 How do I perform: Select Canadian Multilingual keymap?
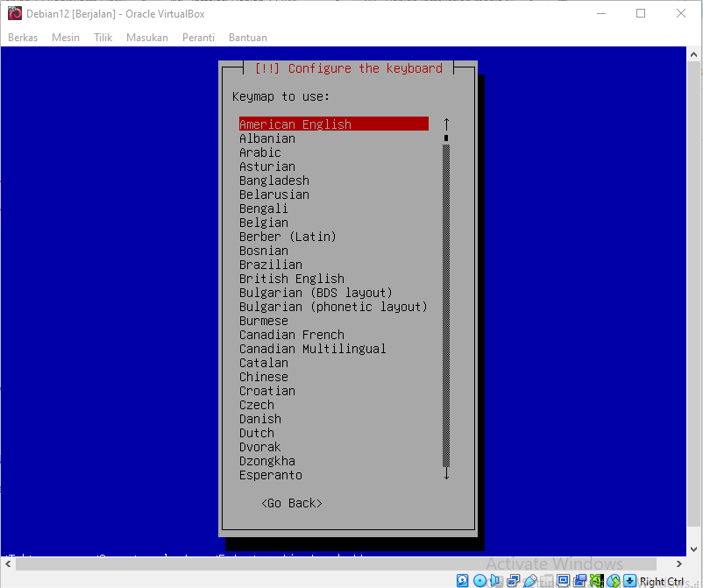pyautogui.click(x=313, y=349)
